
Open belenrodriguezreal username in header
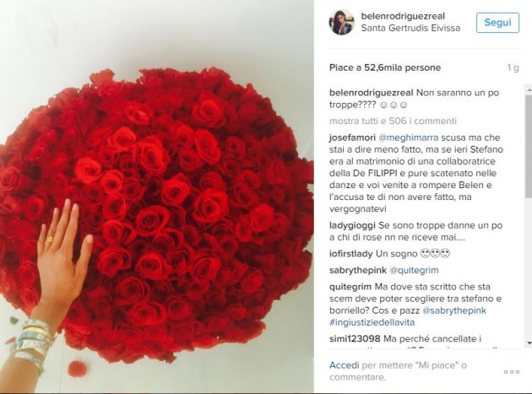point(403,16)
